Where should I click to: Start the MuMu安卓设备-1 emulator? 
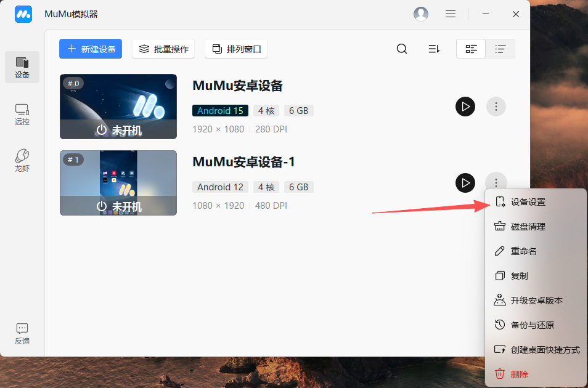click(x=465, y=183)
